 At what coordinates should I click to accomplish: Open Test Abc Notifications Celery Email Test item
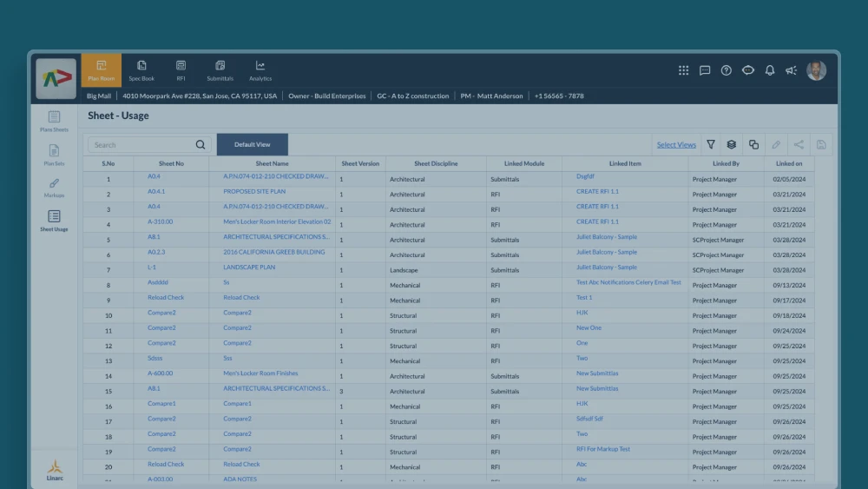point(628,282)
